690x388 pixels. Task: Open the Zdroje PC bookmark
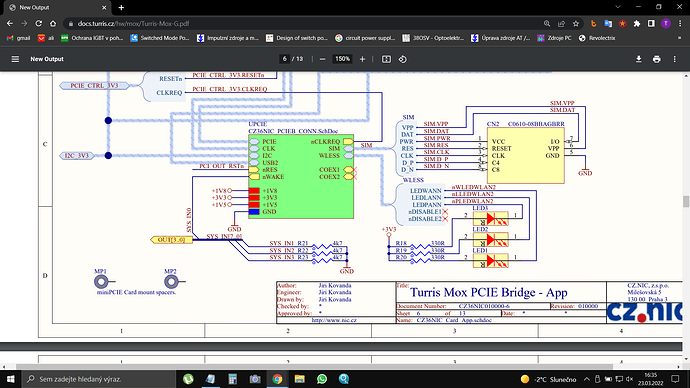554,38
